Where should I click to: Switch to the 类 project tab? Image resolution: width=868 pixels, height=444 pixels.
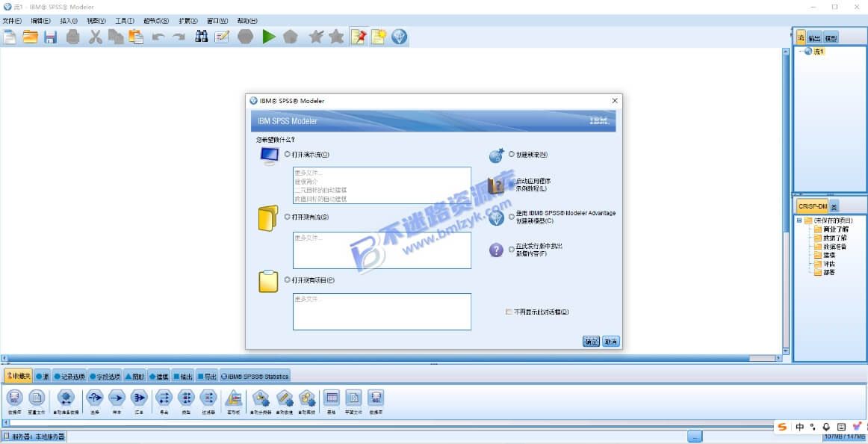(834, 206)
